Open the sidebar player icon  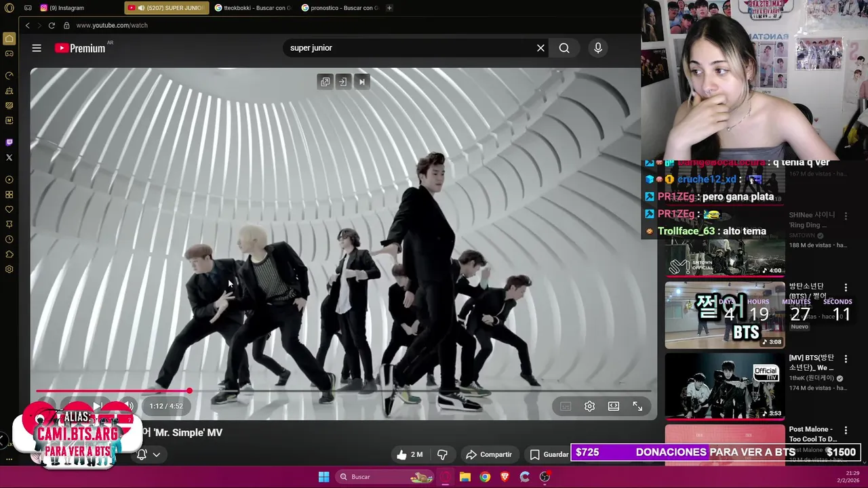coord(9,180)
